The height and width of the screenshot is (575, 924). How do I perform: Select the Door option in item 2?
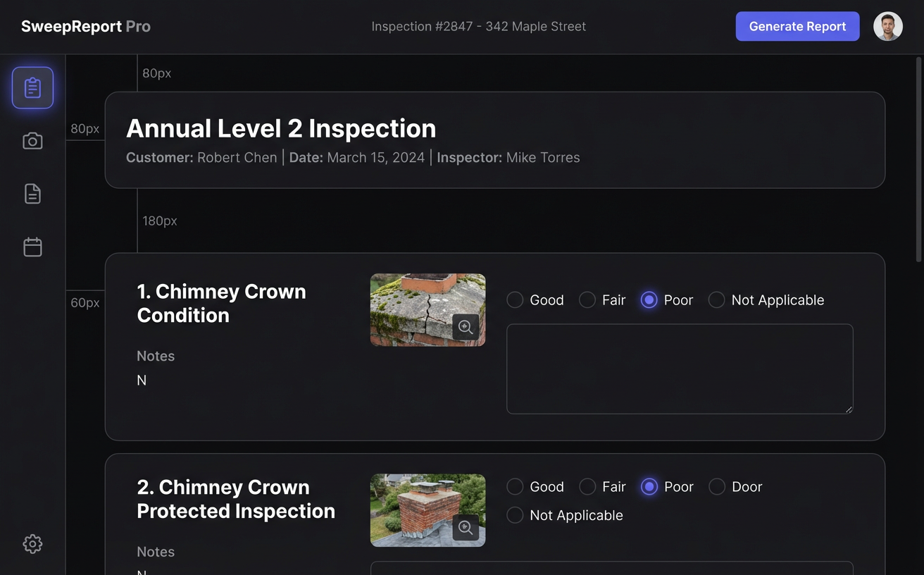tap(716, 486)
